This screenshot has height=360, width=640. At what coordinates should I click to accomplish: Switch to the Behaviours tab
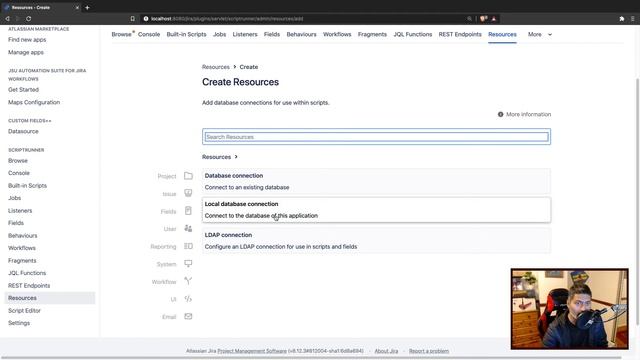(301, 34)
